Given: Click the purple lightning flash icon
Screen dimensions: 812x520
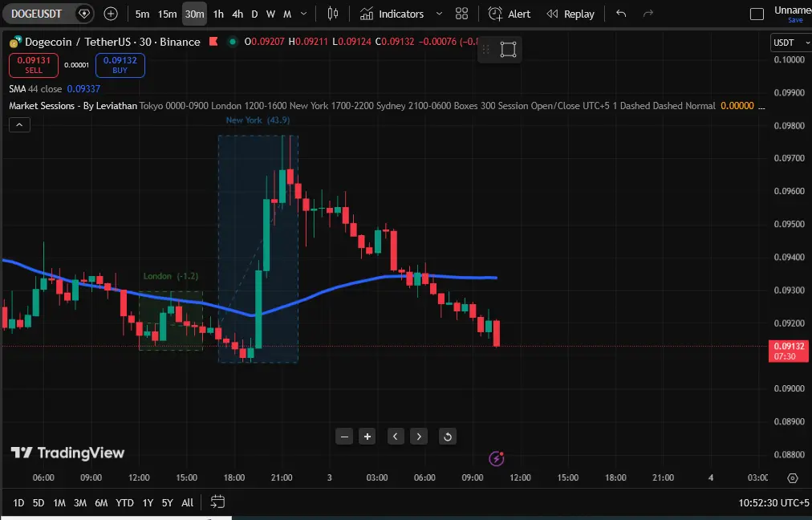Looking at the screenshot, I should [x=496, y=458].
